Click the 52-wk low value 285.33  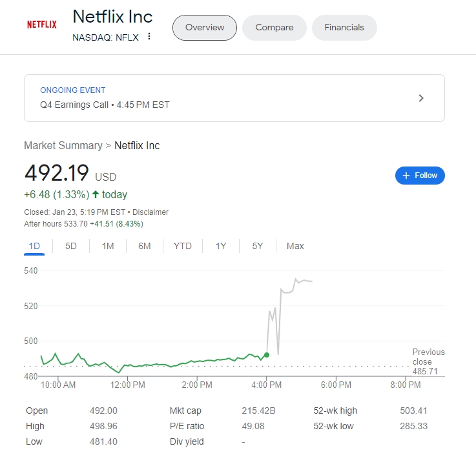(413, 426)
